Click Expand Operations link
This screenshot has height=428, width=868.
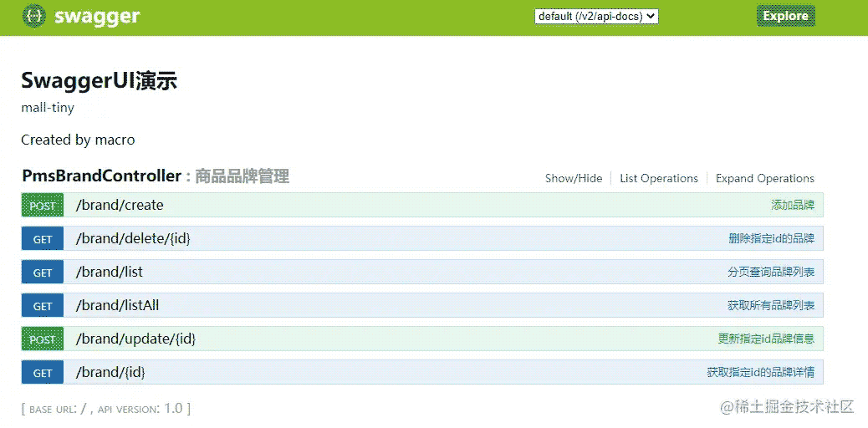click(x=764, y=178)
